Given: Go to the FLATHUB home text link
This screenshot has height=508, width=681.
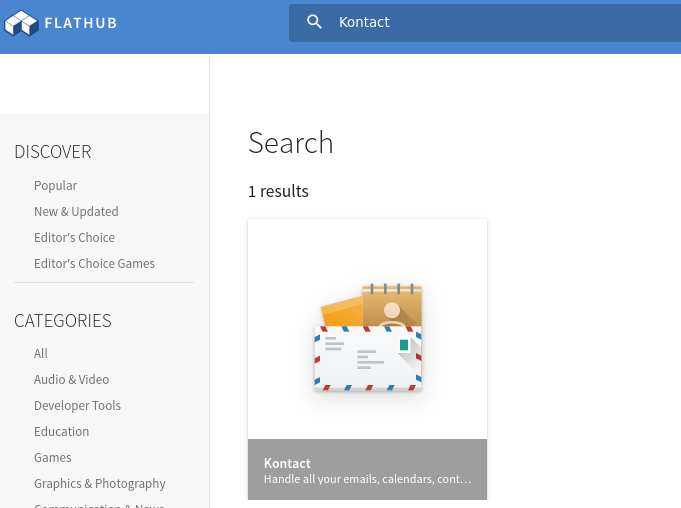Looking at the screenshot, I should point(81,23).
